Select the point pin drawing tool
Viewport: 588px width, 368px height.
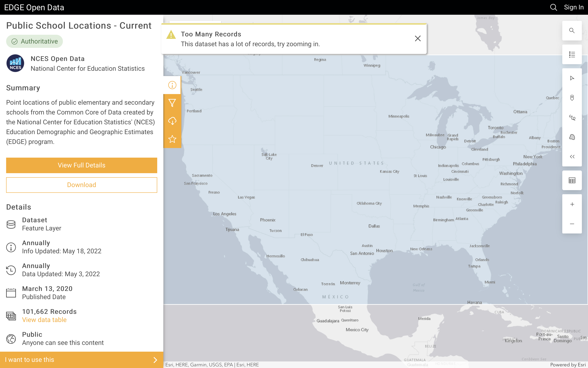click(572, 98)
